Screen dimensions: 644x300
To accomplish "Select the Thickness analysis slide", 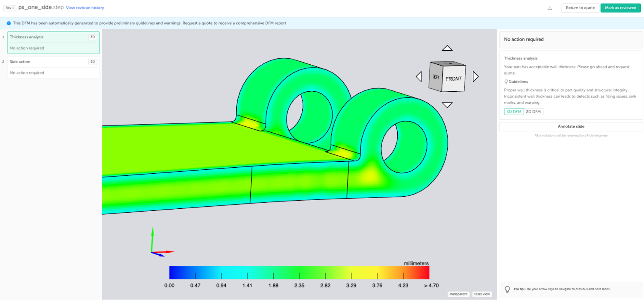I will [54, 43].
